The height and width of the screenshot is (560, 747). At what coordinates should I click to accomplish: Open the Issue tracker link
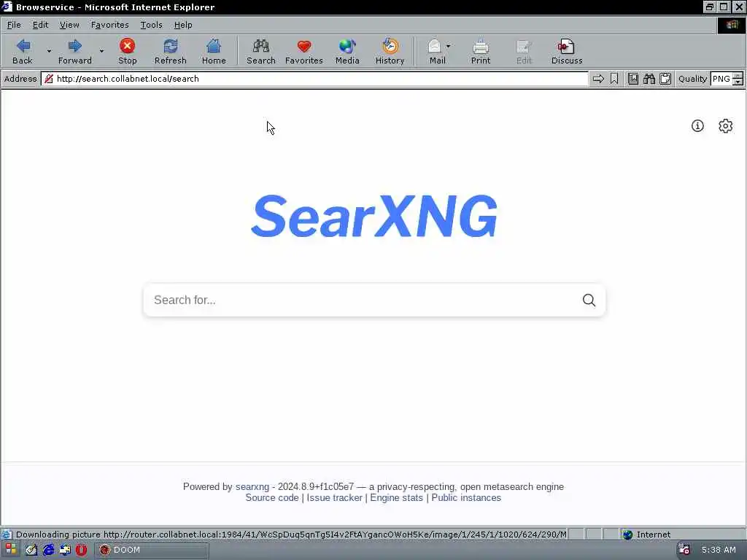pyautogui.click(x=334, y=497)
